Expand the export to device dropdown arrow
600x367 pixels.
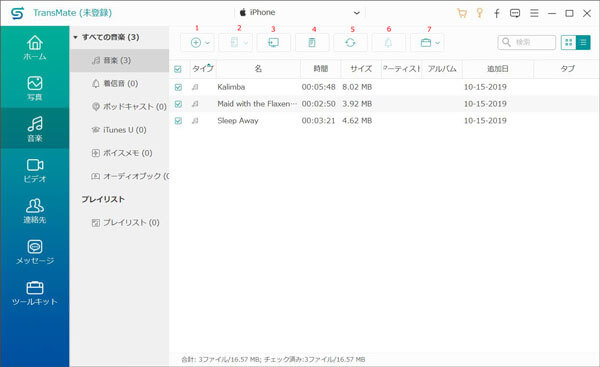pyautogui.click(x=246, y=43)
